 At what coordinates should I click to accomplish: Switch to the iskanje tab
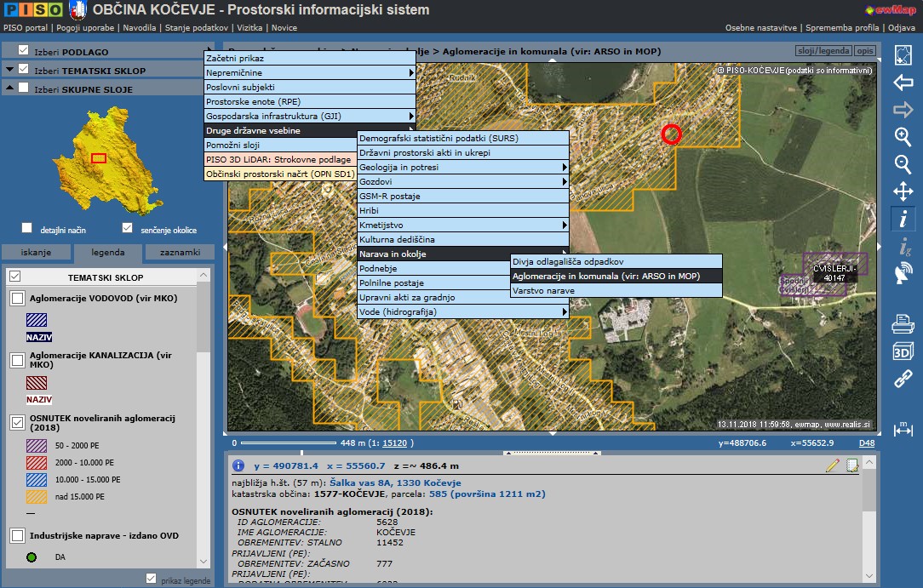pos(36,252)
